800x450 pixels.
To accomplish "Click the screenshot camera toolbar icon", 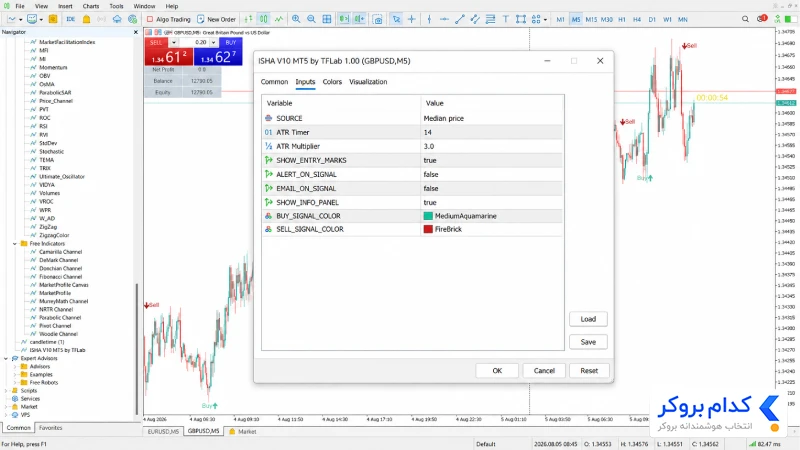I will coord(378,19).
